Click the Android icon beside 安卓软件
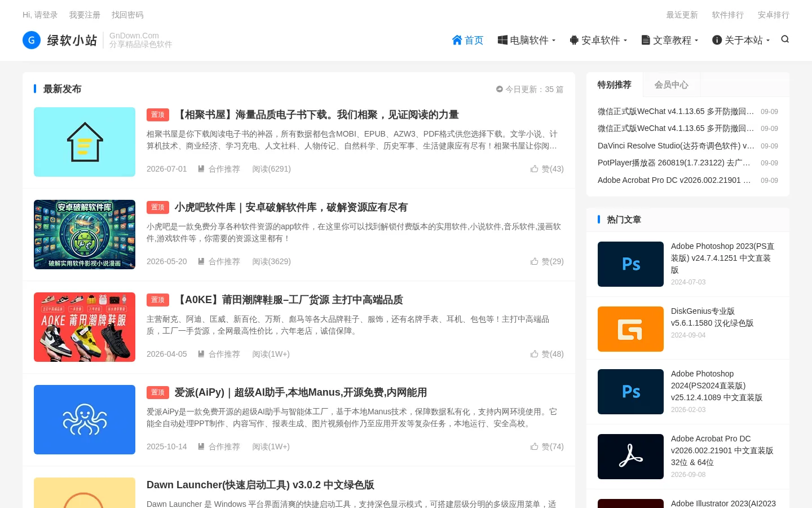The height and width of the screenshot is (508, 812). [x=574, y=40]
